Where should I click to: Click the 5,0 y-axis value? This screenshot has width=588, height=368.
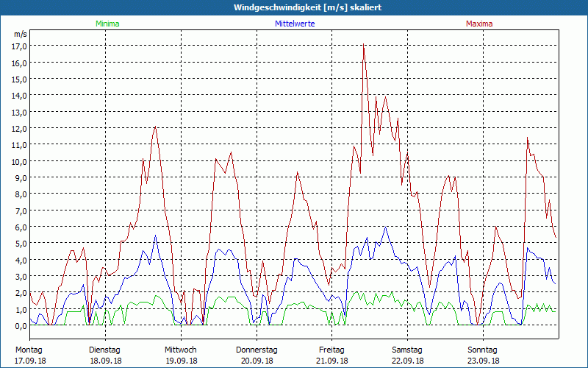21,244
